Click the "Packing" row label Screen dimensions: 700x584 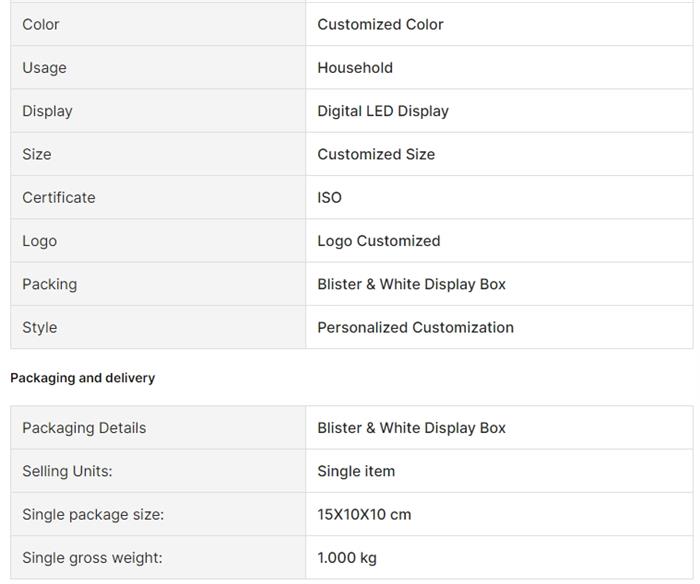point(49,284)
